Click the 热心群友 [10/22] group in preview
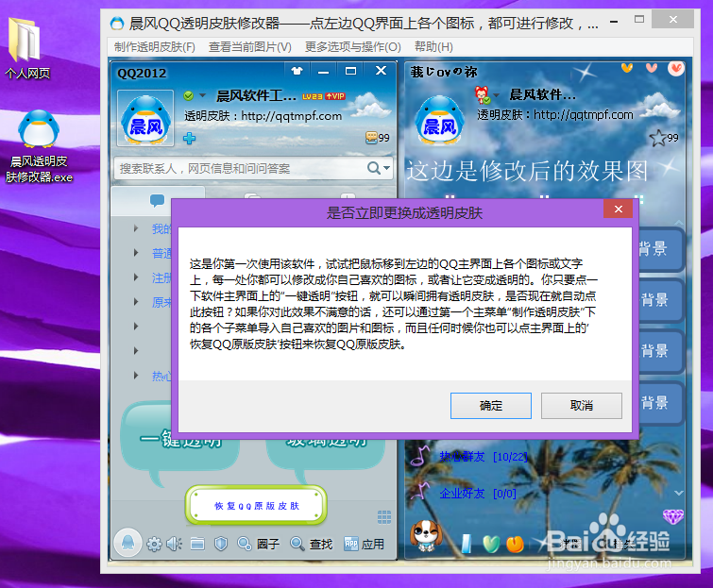 point(484,456)
